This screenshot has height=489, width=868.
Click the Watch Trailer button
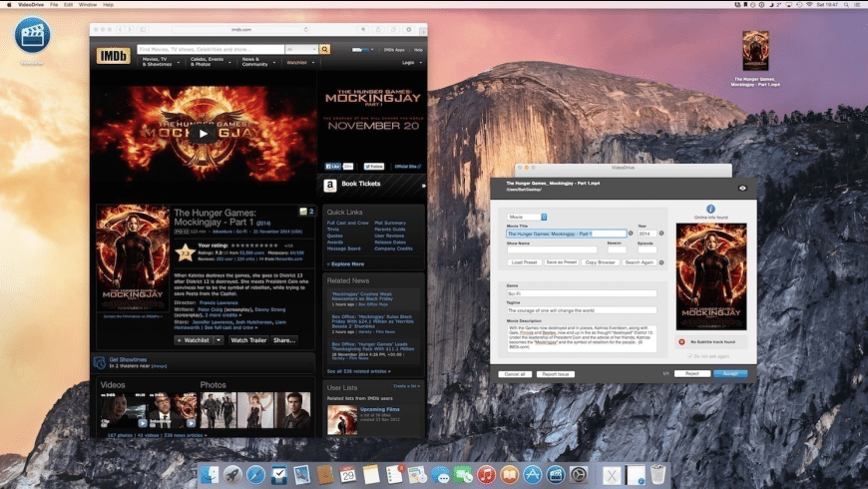[x=248, y=340]
